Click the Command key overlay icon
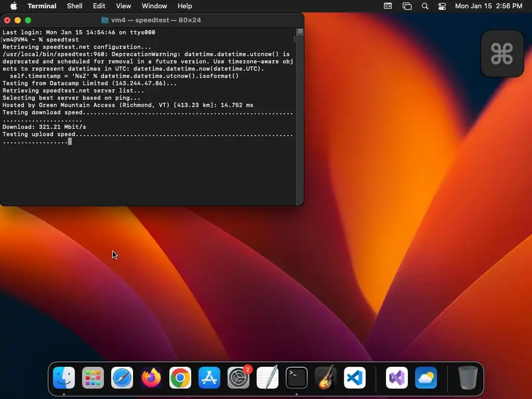Image resolution: width=532 pixels, height=399 pixels. click(502, 54)
